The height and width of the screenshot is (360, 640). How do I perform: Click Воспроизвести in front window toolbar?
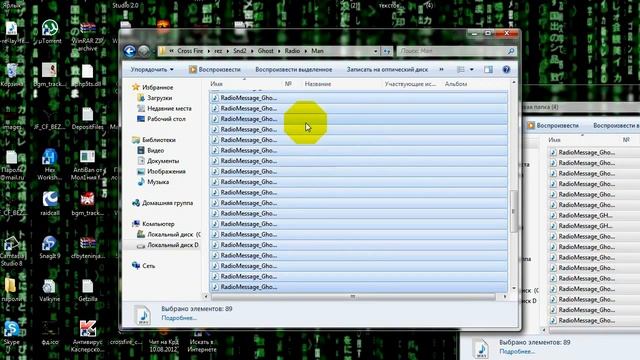[x=215, y=70]
